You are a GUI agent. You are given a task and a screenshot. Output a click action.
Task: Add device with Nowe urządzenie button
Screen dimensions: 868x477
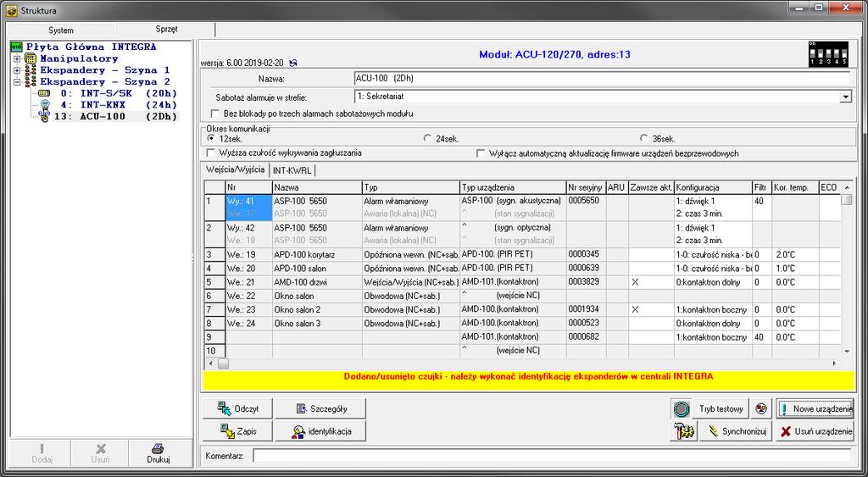pos(815,409)
